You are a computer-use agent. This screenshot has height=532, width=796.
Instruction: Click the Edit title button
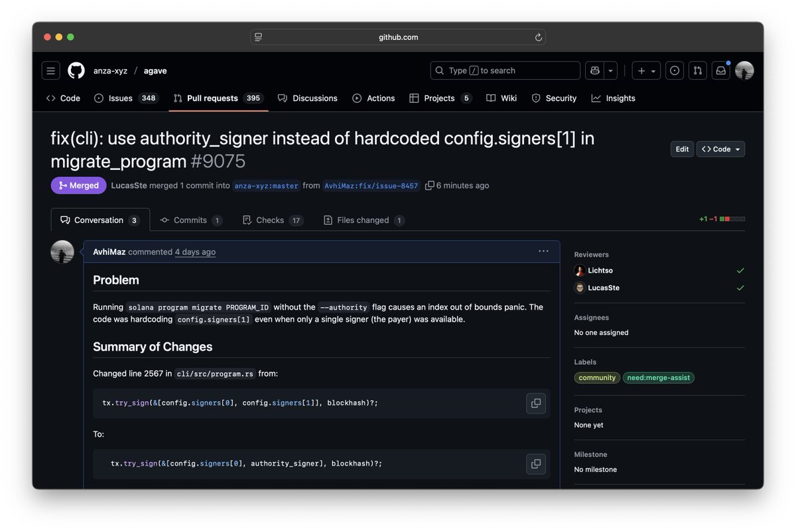[x=682, y=149]
